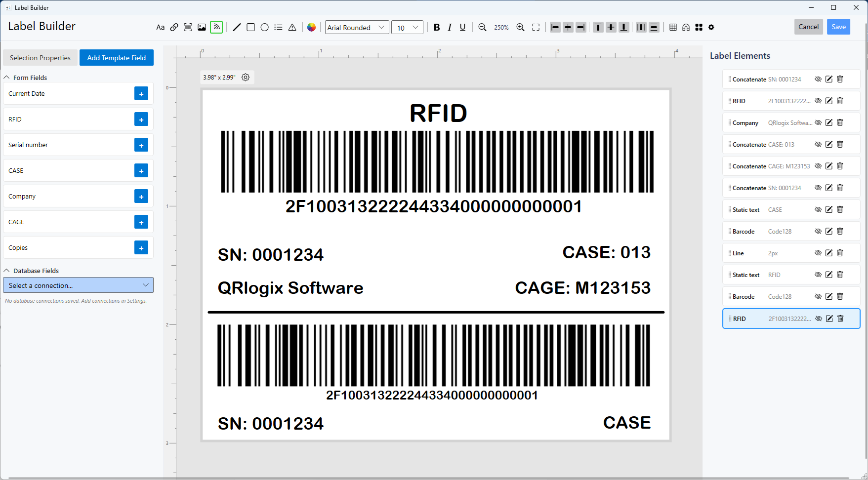
Task: Open the Arial Rounded font dropdown
Action: (x=357, y=27)
